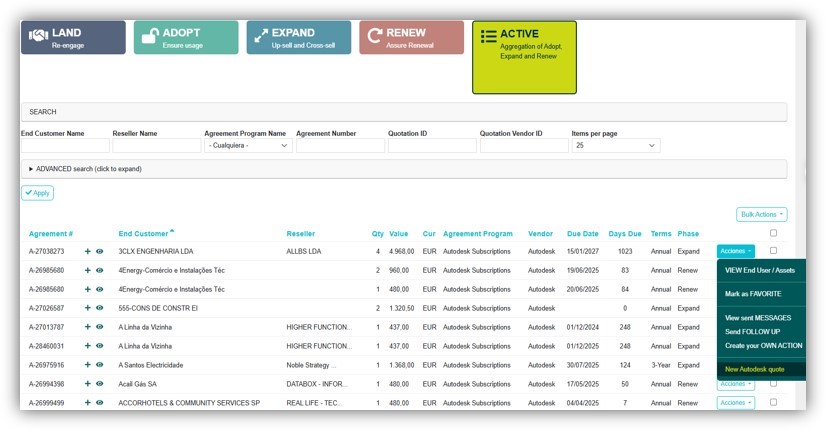
Task: Click the plus icon for agreement A-27038273
Action: (88, 251)
